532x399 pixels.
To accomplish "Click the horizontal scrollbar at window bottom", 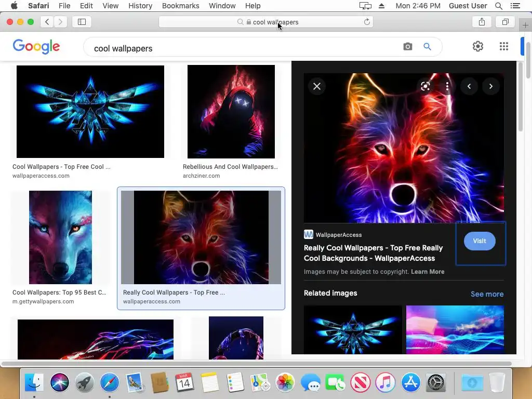I will click(x=257, y=364).
